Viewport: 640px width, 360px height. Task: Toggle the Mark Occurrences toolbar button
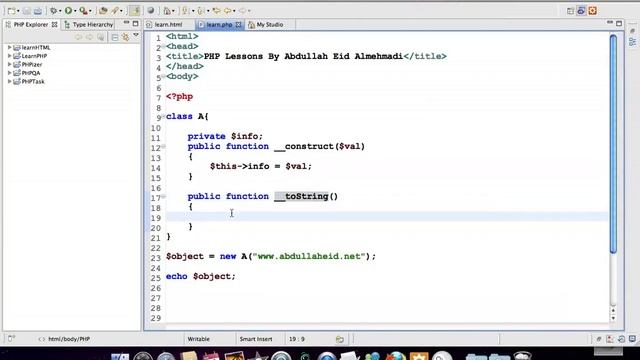(134, 11)
